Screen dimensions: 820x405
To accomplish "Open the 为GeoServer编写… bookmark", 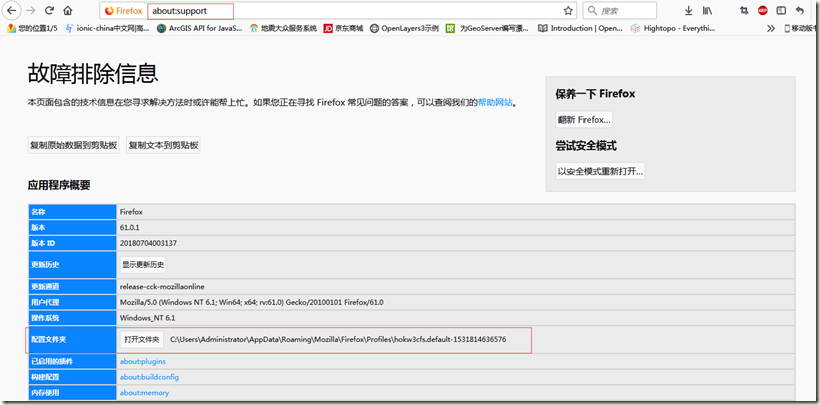I will coord(487,28).
